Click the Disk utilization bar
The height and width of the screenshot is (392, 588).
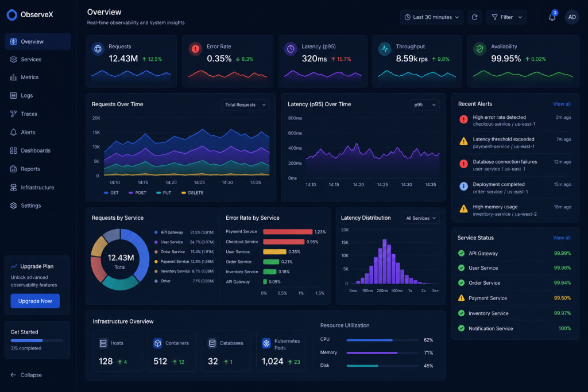382,366
